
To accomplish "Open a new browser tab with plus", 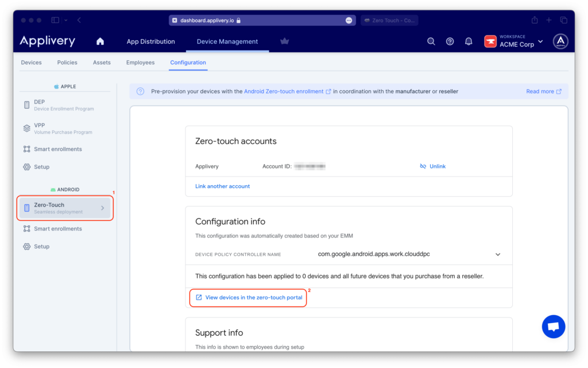I will (x=549, y=20).
